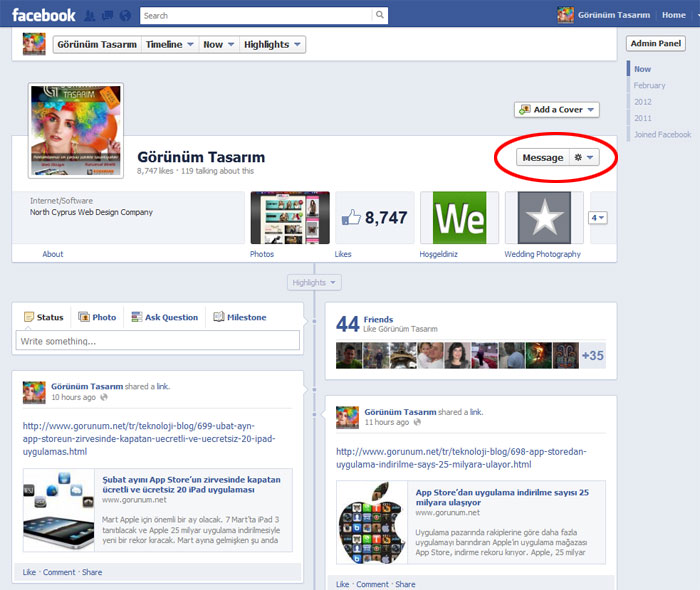700x590 pixels.
Task: Open the 698-app-storedan blog URL link
Action: (x=461, y=458)
